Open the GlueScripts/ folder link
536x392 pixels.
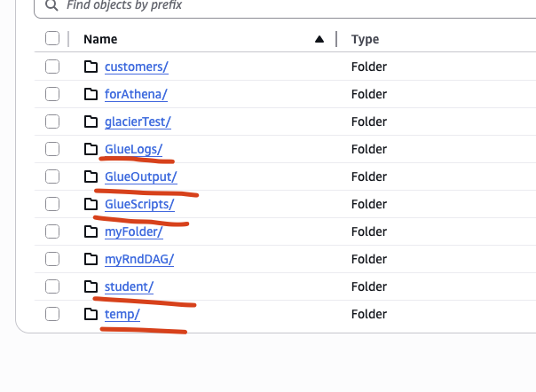[x=139, y=204]
